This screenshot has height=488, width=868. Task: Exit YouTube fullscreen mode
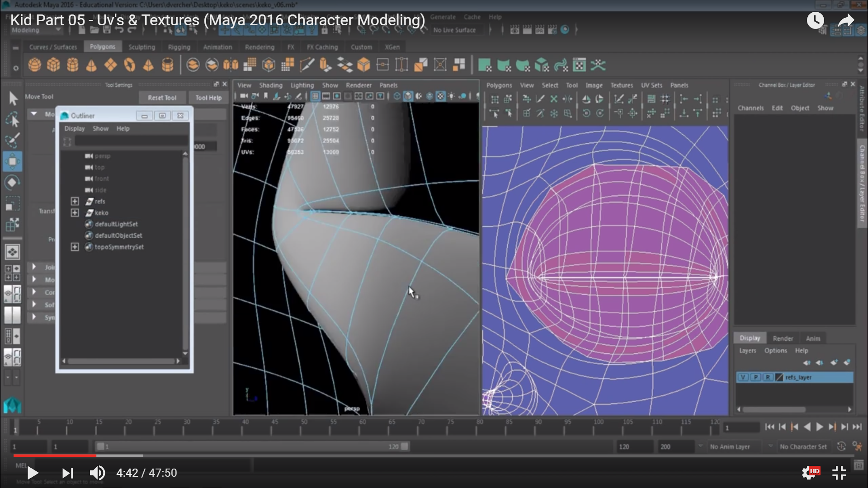(x=840, y=473)
